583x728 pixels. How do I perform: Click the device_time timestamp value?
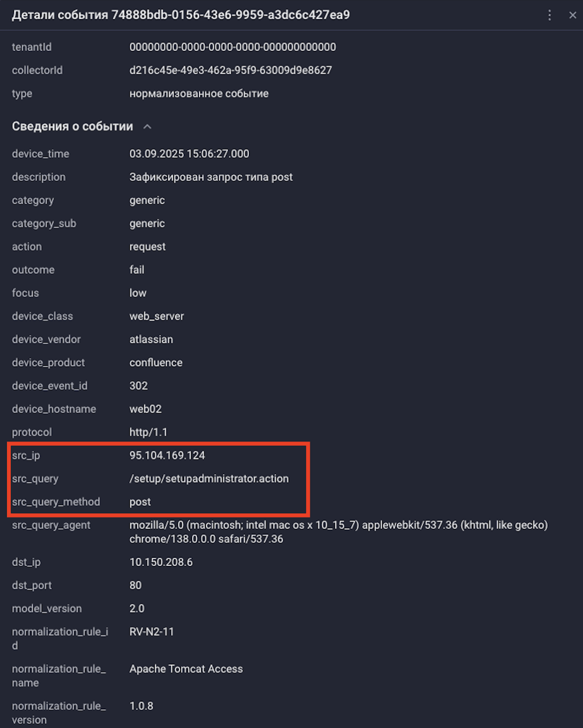coord(189,154)
